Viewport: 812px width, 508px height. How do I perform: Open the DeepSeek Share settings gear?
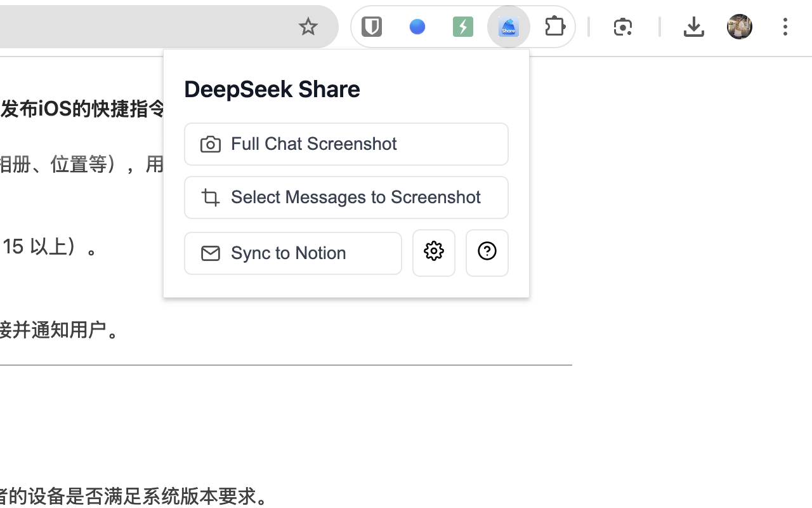pyautogui.click(x=433, y=253)
